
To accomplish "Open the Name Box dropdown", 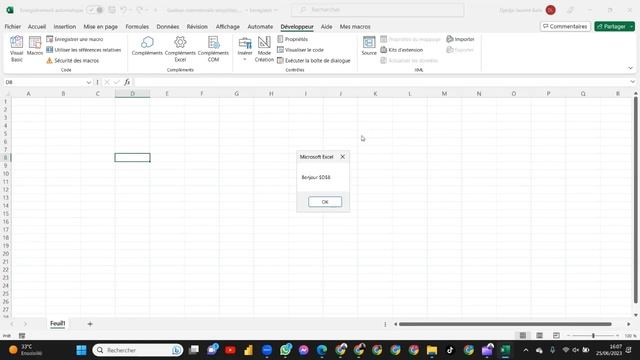I will (x=89, y=82).
